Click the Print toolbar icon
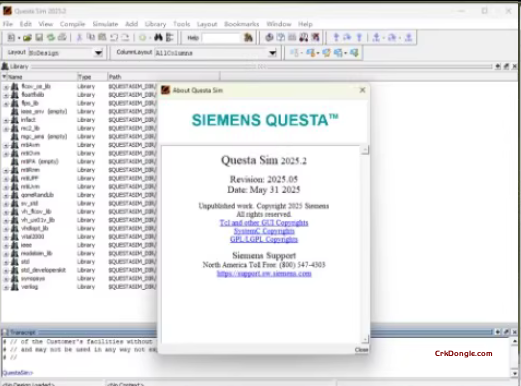The image size is (521, 386). click(62, 37)
